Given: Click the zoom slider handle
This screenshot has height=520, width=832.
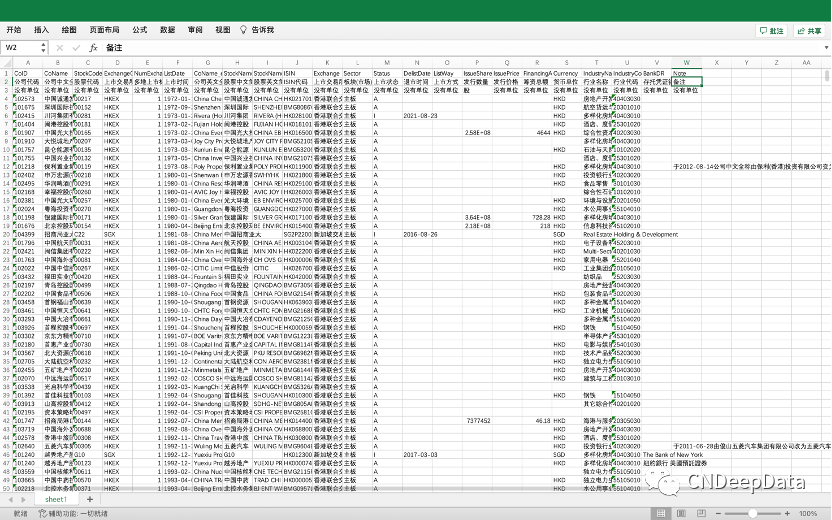Looking at the screenshot, I should 753,514.
